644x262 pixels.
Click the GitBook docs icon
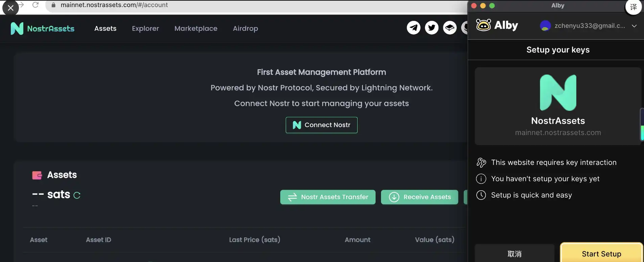tap(450, 28)
